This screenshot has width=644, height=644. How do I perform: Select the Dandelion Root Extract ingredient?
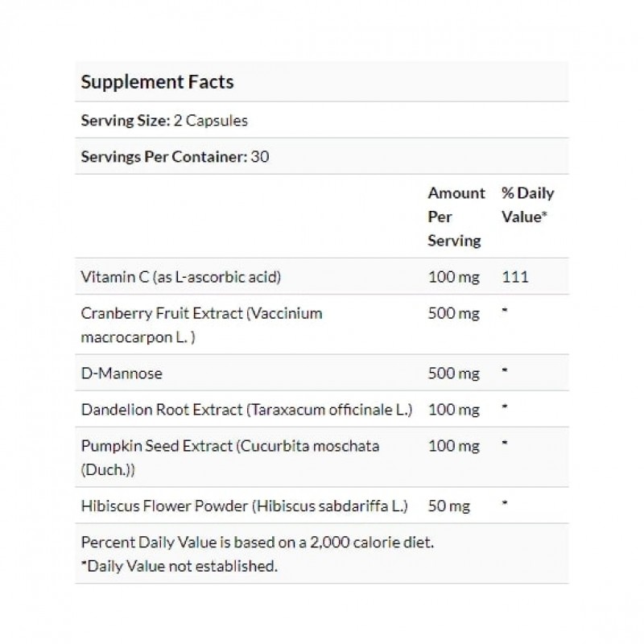tap(246, 410)
